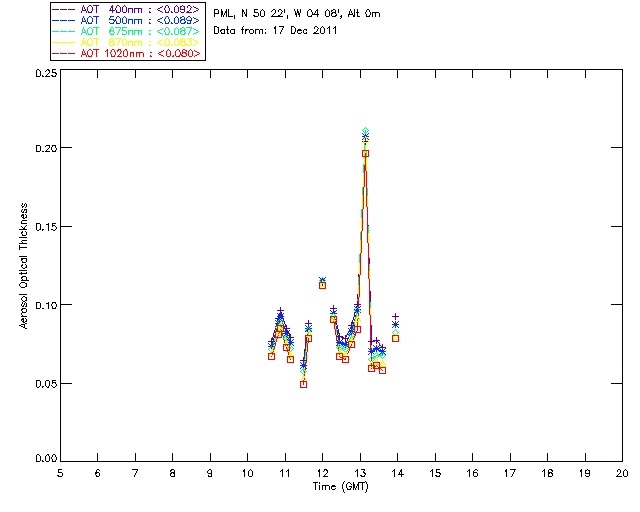The height and width of the screenshot is (512, 640).
Task: Click the x-axis tick label 20
Action: [x=622, y=473]
